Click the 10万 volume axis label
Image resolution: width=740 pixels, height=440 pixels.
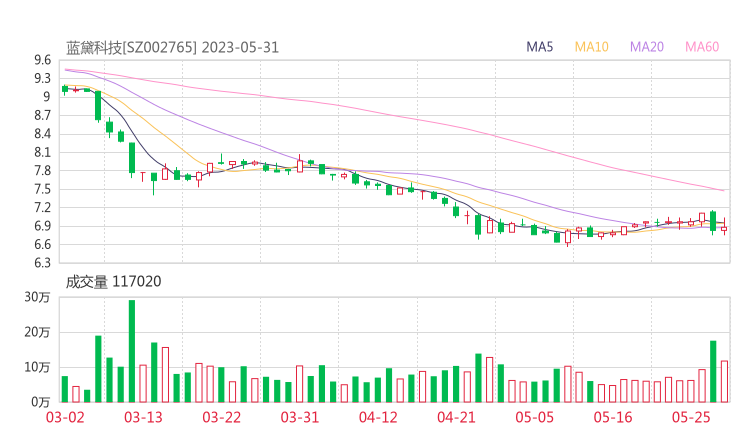(x=37, y=367)
